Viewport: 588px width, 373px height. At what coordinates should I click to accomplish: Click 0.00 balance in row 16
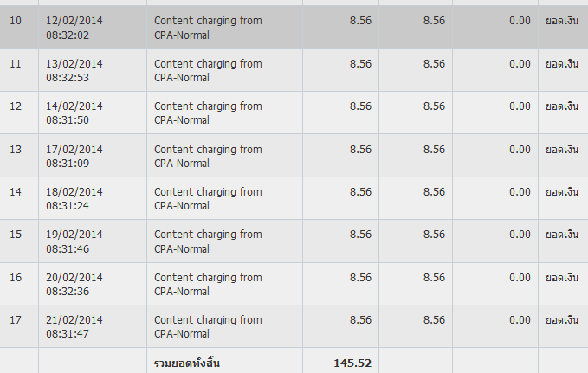(520, 278)
